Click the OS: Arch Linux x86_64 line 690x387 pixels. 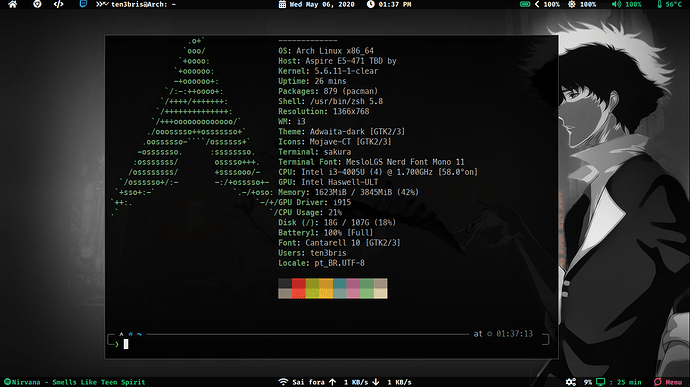point(326,51)
